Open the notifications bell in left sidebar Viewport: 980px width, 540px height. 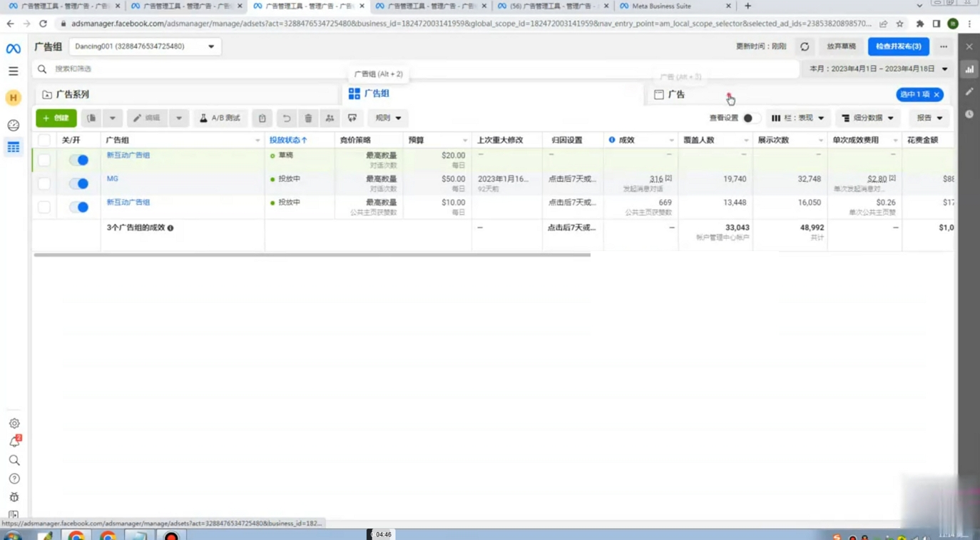14,442
